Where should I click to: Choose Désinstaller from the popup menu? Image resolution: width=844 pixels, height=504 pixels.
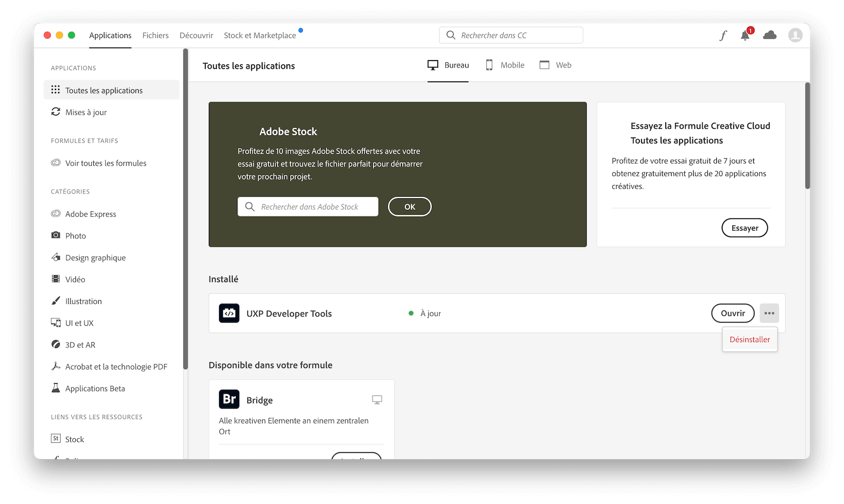coord(750,340)
